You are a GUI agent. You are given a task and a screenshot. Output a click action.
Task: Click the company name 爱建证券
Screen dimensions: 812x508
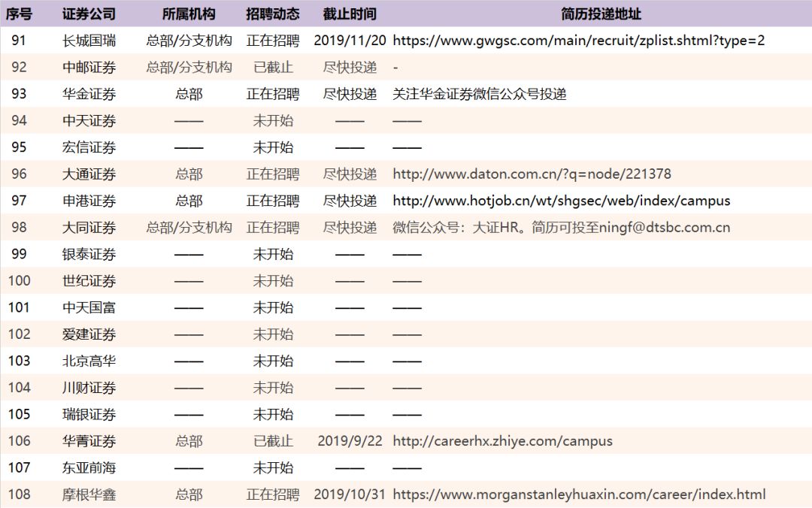[x=89, y=334]
